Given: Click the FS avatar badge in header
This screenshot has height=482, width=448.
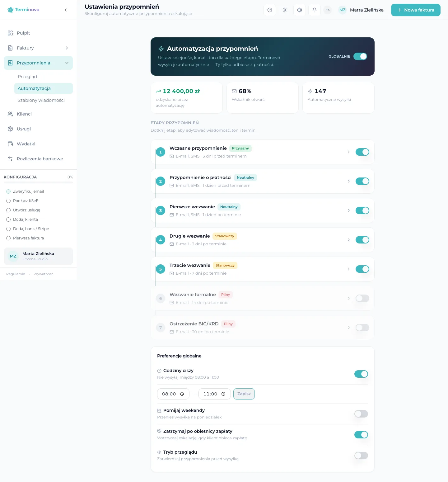Looking at the screenshot, I should [x=328, y=10].
